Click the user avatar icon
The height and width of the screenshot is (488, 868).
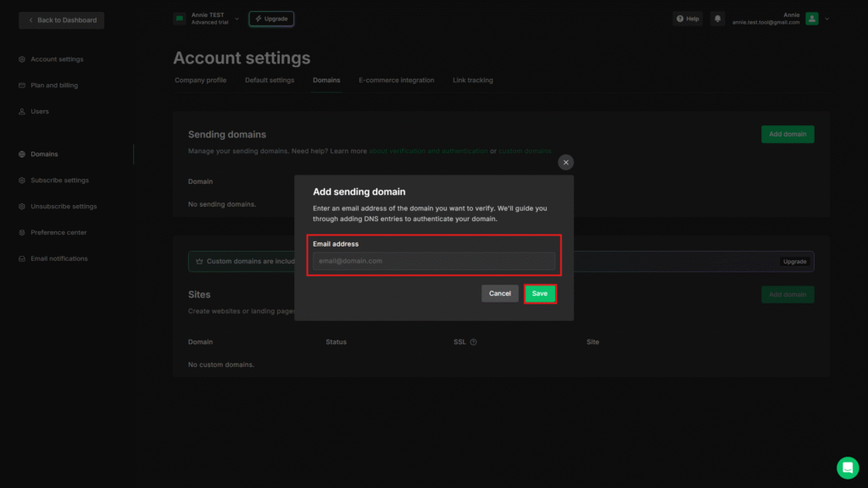(x=812, y=19)
